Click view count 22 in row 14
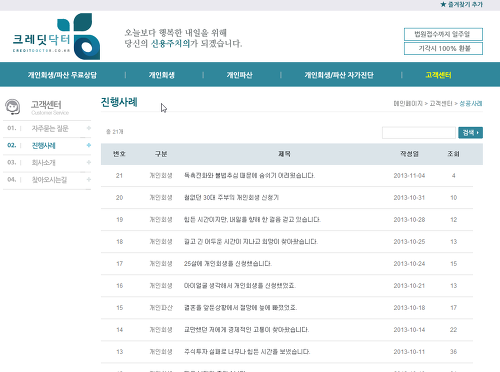Viewport: 500px width, 372px height. tap(453, 330)
